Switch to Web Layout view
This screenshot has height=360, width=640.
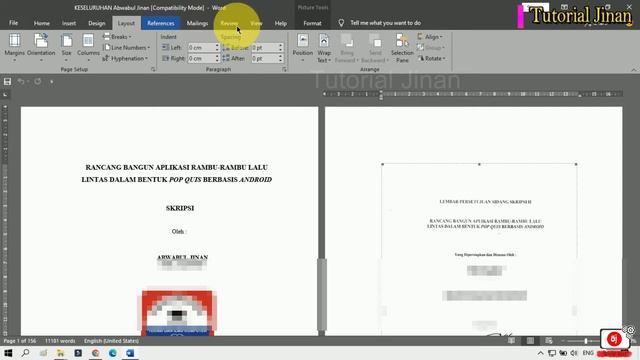coord(549,341)
